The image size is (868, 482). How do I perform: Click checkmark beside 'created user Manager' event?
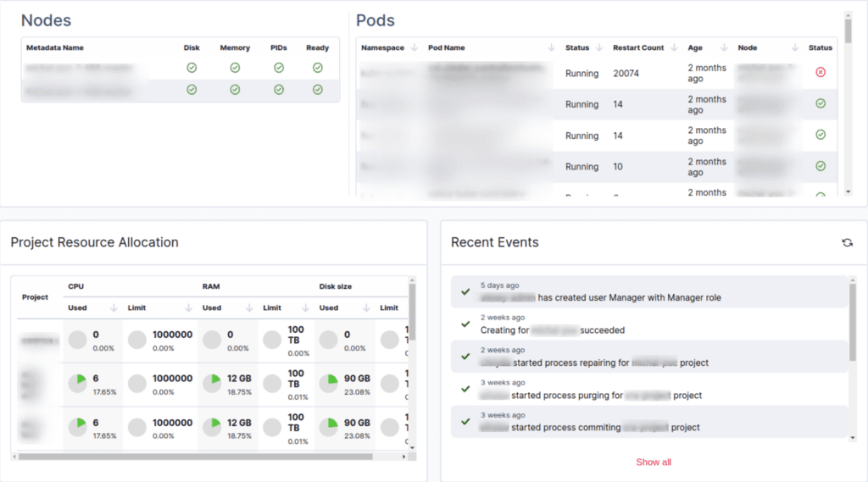465,291
